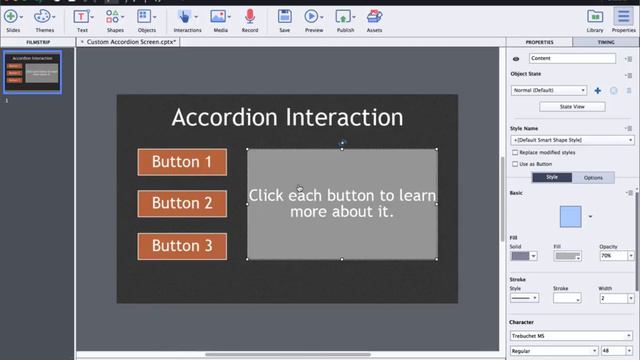Image resolution: width=640 pixels, height=360 pixels.
Task: Click the fill color swatch
Action: [567, 256]
